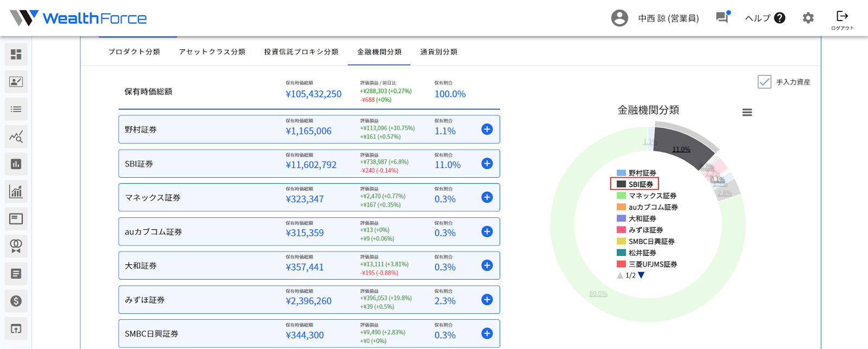This screenshot has height=349, width=868.
Task: Click みずほ証券 ratio 2.3%
Action: [x=445, y=301]
